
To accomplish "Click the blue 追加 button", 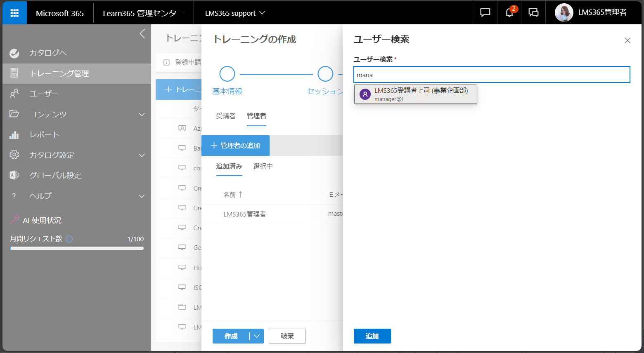I will [372, 336].
